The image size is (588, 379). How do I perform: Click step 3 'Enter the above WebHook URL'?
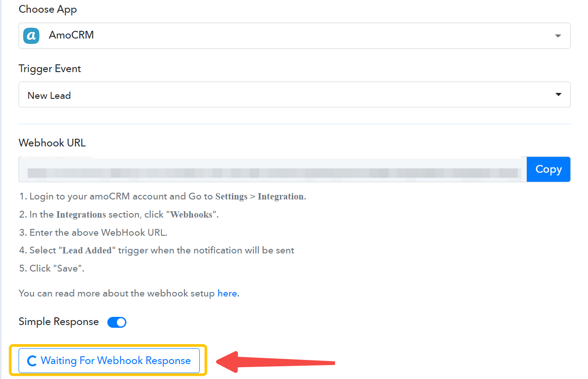tap(93, 233)
